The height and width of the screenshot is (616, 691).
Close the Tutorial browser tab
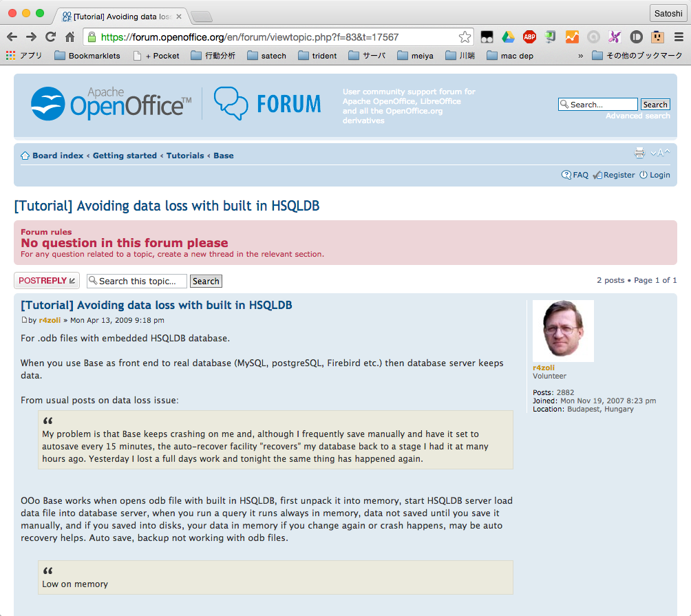pos(178,17)
